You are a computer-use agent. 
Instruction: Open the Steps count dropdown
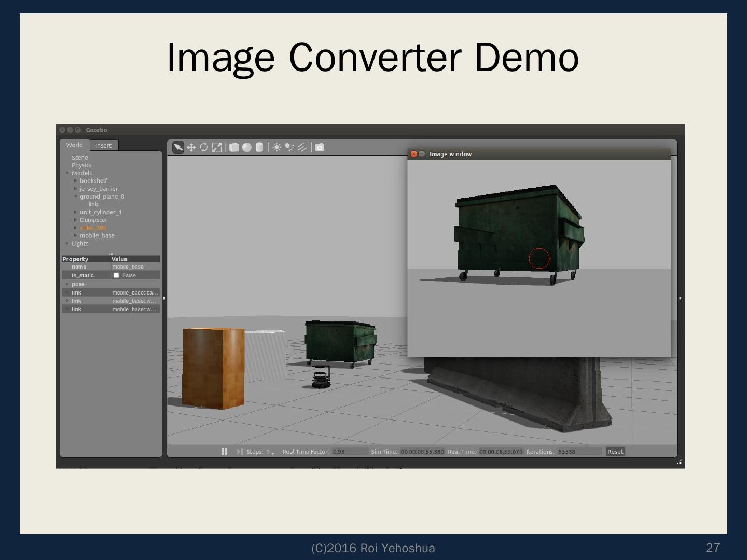[x=270, y=452]
